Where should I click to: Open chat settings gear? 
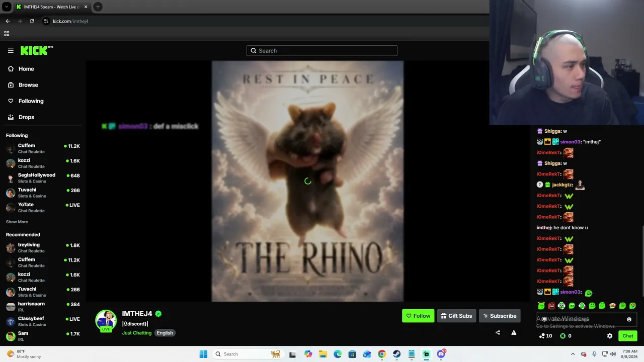point(610,336)
